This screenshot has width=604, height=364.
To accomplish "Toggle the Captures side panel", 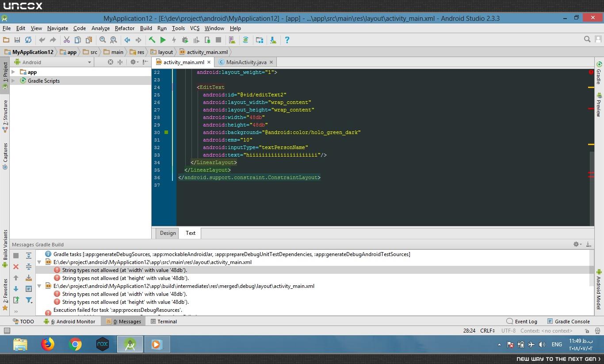I will 5,156.
